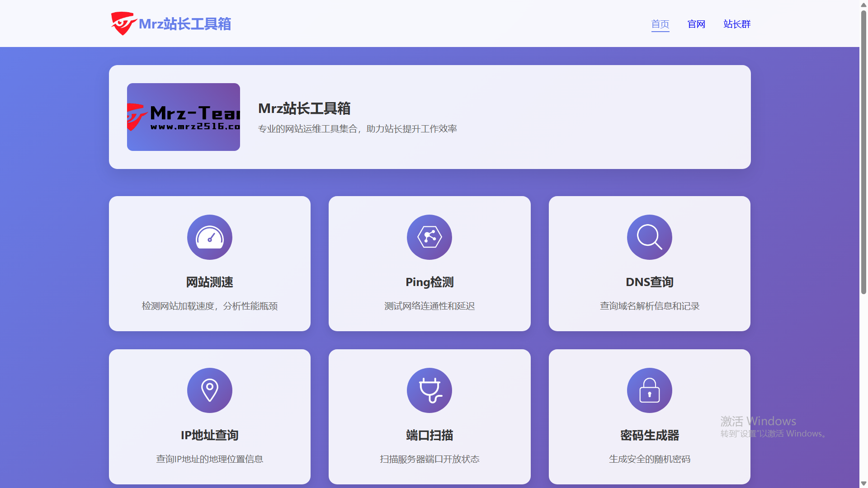The image size is (868, 488).
Task: Open the 网站测速 tool title
Action: (x=210, y=282)
